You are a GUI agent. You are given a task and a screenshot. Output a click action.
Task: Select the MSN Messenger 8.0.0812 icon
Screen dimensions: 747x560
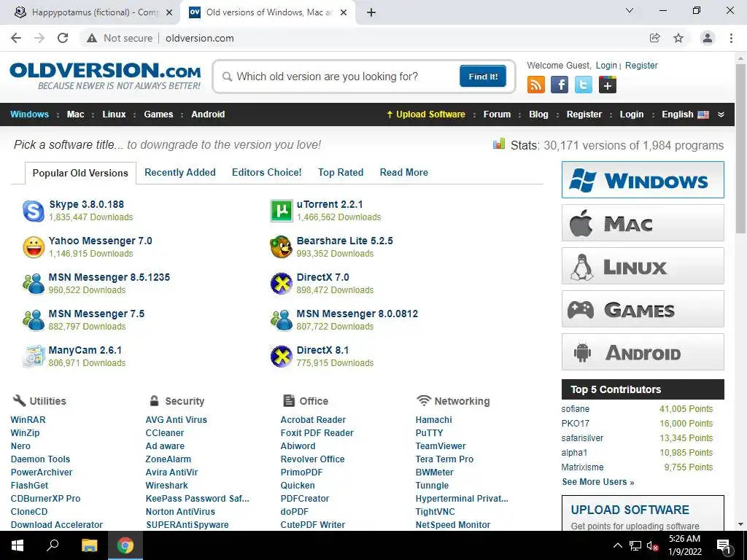[282, 320]
